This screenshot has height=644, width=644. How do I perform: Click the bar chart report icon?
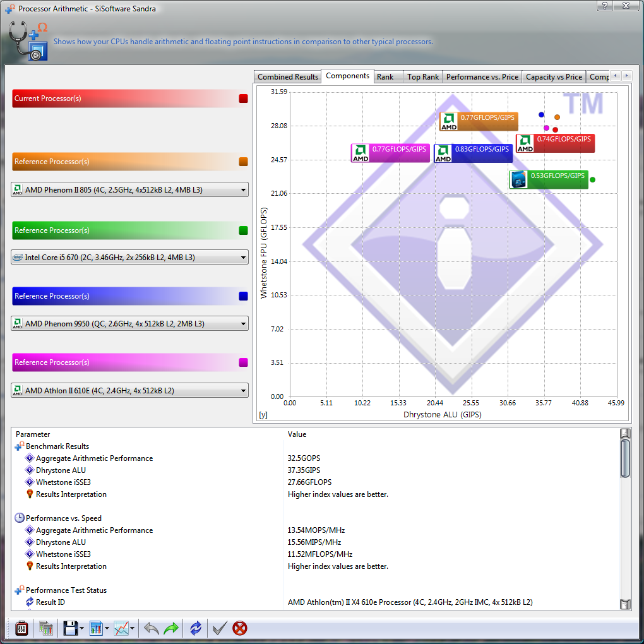(x=96, y=628)
